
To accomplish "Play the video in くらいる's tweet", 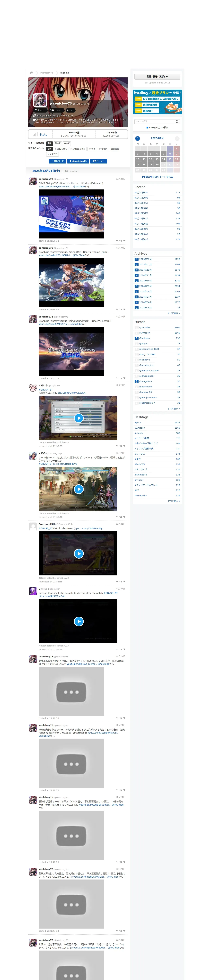I will click(x=79, y=418).
